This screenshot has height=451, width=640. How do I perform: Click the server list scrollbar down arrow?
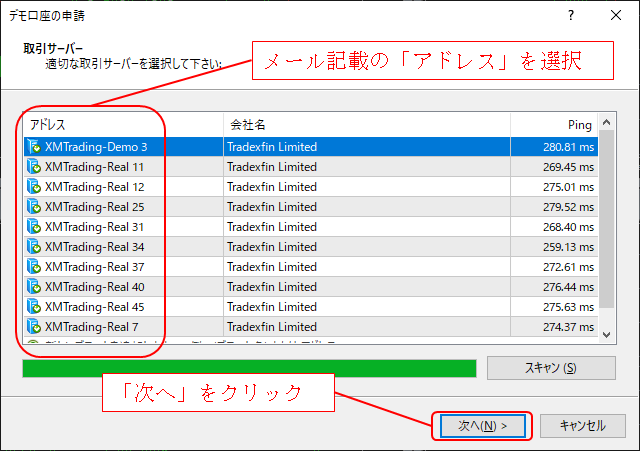pyautogui.click(x=607, y=335)
